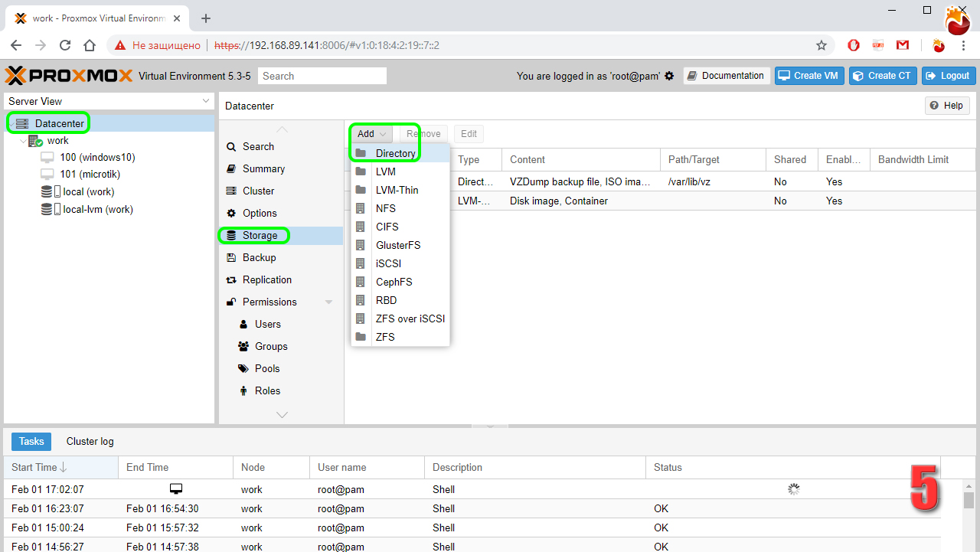Choose Directory from the Add menu
Image resolution: width=980 pixels, height=552 pixels.
pyautogui.click(x=400, y=153)
